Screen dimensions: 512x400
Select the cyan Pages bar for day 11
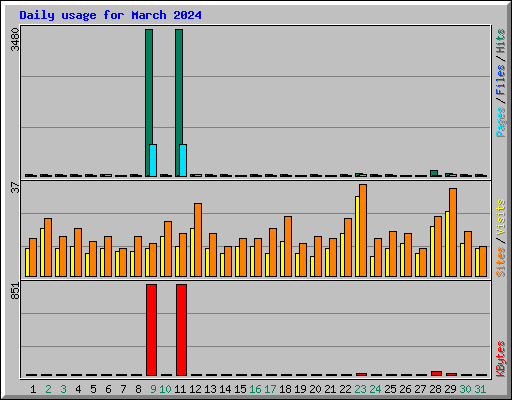(x=183, y=160)
